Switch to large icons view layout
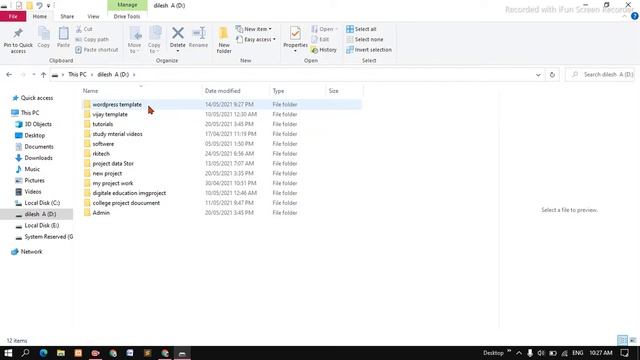Screen dimensions: 640x360 (x=633, y=340)
